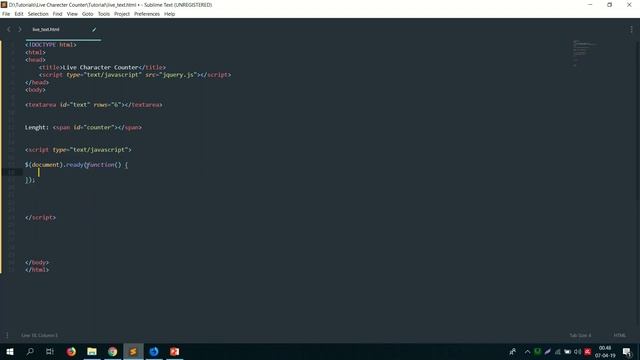Open the blue browser icon on the taskbar
This screenshot has width=640, height=360.
pyautogui.click(x=154, y=351)
